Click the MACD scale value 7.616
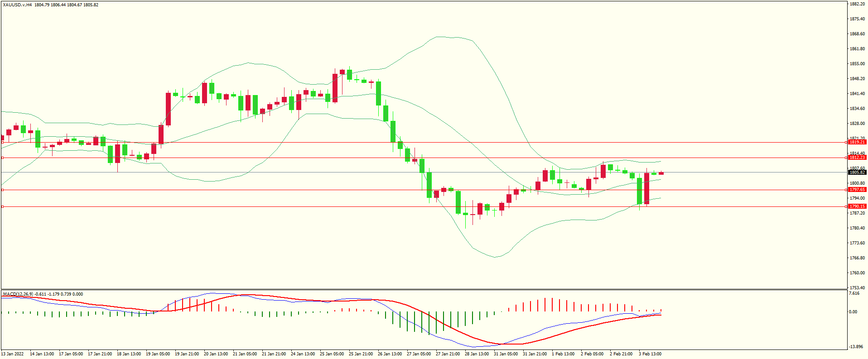Image resolution: width=868 pixels, height=359 pixels. click(854, 293)
